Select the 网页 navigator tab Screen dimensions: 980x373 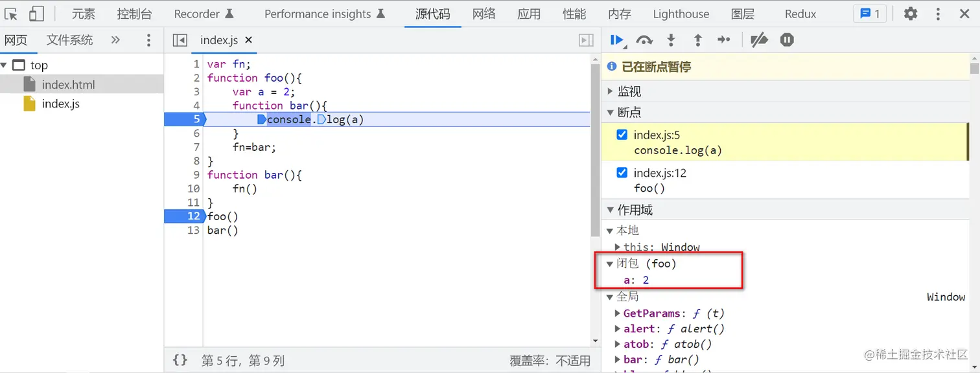pyautogui.click(x=16, y=40)
